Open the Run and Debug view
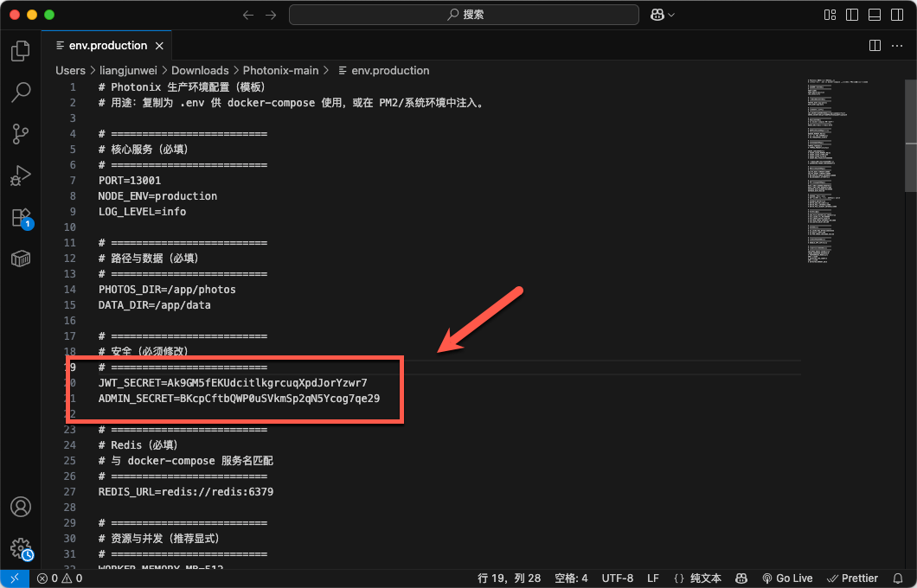The image size is (917, 588). [21, 176]
